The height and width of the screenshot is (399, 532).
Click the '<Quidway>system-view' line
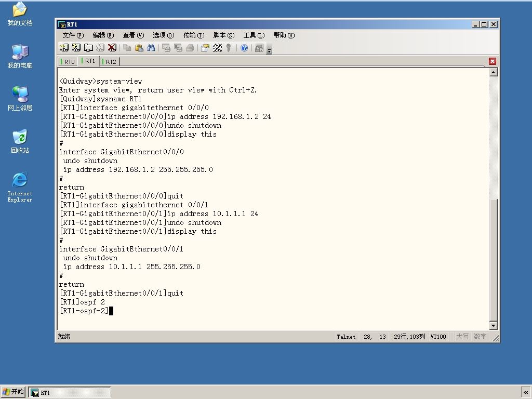(100, 81)
